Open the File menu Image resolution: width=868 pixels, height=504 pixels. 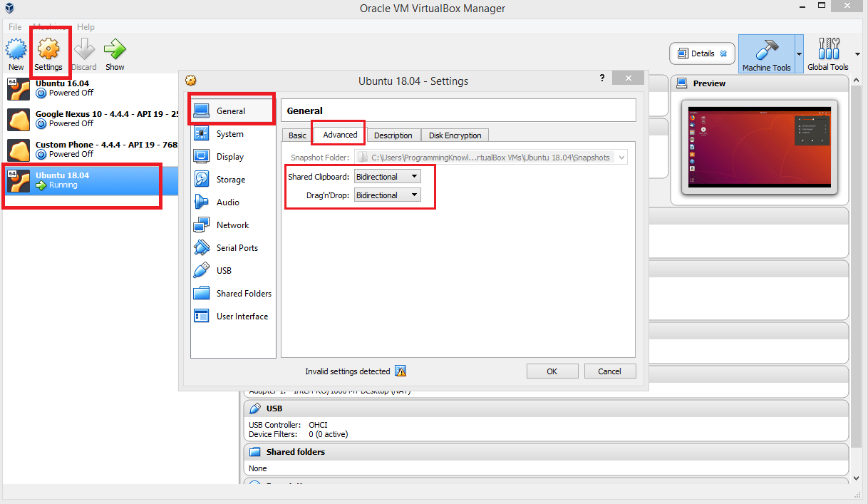15,27
